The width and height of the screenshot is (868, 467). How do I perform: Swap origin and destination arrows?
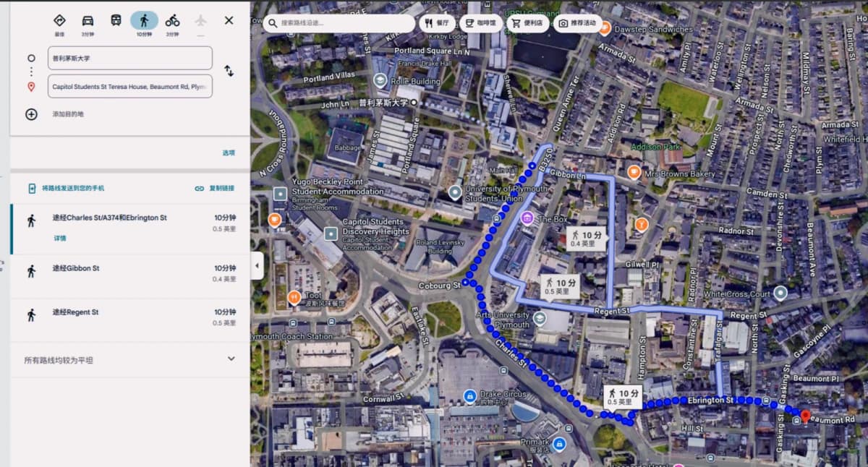(x=229, y=71)
